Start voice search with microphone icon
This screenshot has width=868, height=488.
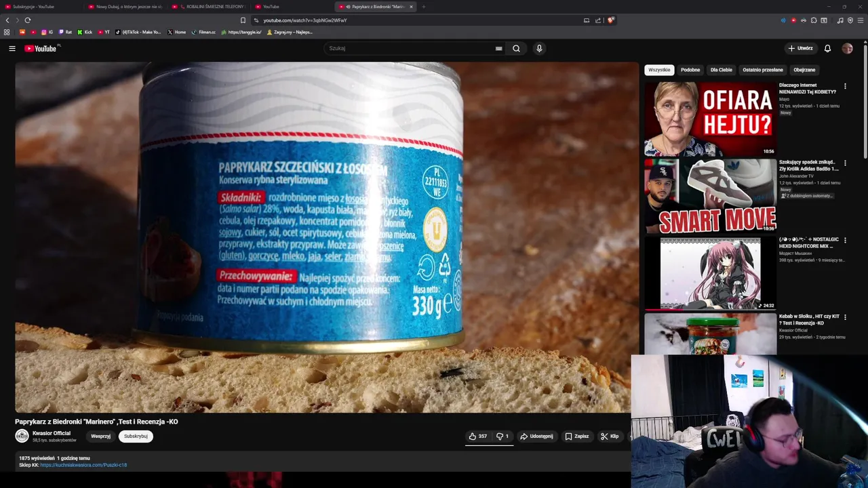[x=539, y=48]
